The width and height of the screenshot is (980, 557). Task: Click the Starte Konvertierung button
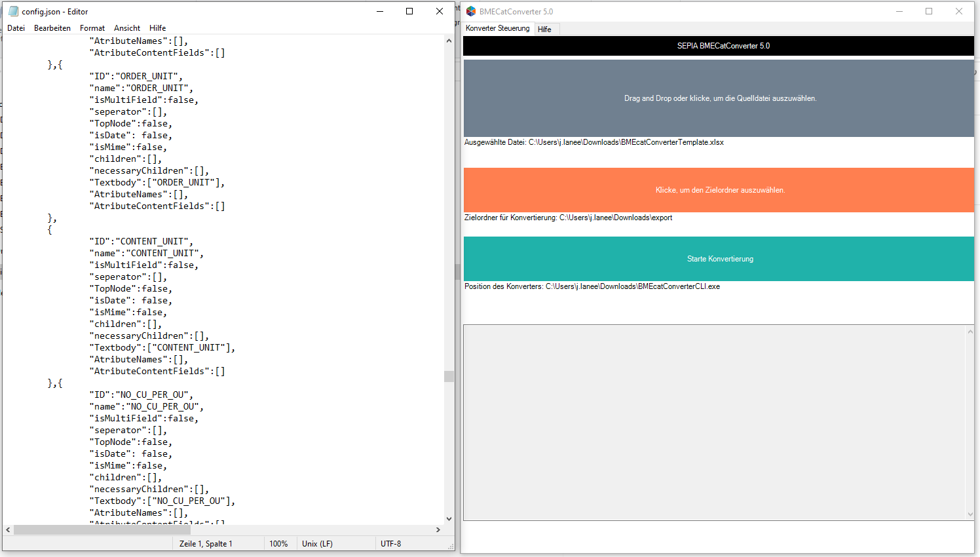[719, 259]
